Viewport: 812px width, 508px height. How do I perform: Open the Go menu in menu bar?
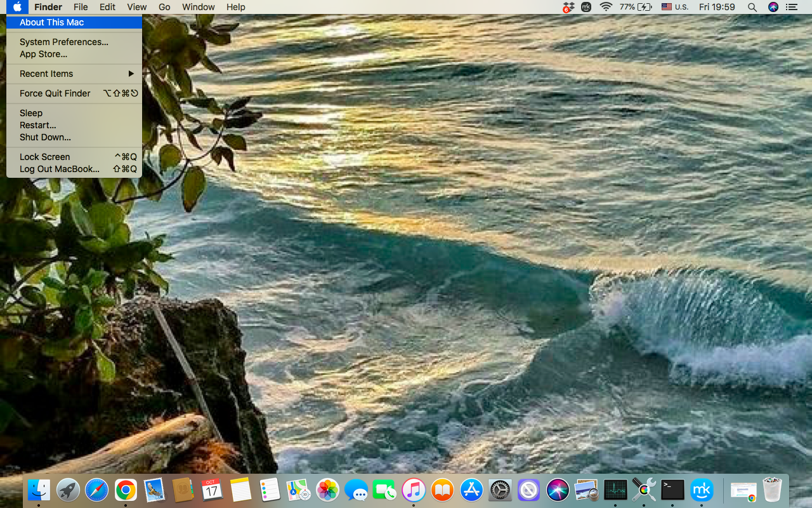164,7
